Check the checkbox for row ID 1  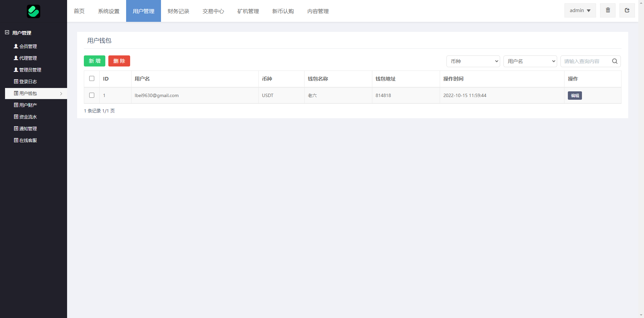click(92, 95)
